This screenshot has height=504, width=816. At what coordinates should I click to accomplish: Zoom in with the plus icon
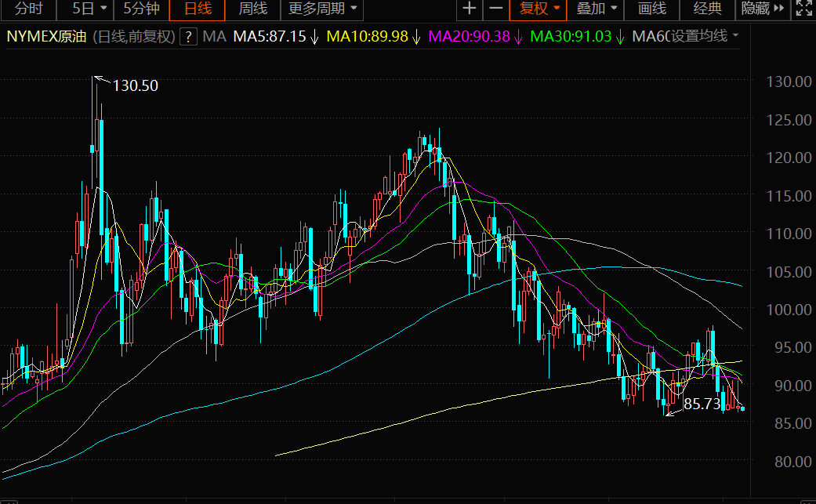tap(470, 9)
